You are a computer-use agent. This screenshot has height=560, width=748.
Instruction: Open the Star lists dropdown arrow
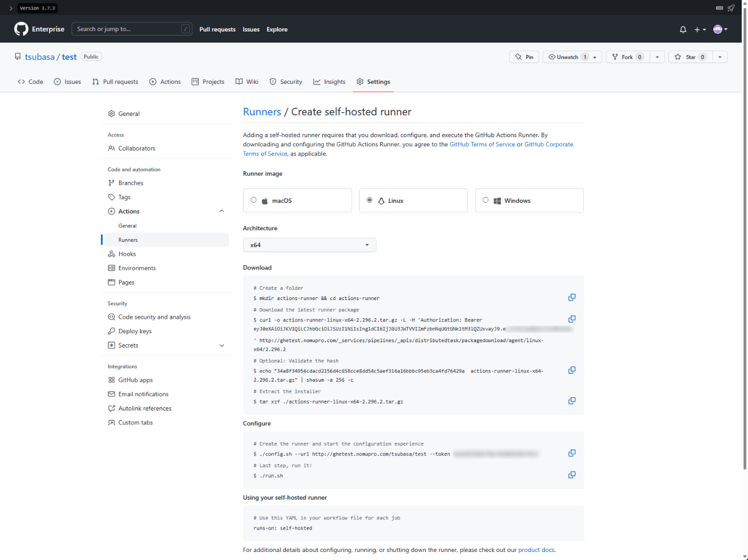(720, 57)
